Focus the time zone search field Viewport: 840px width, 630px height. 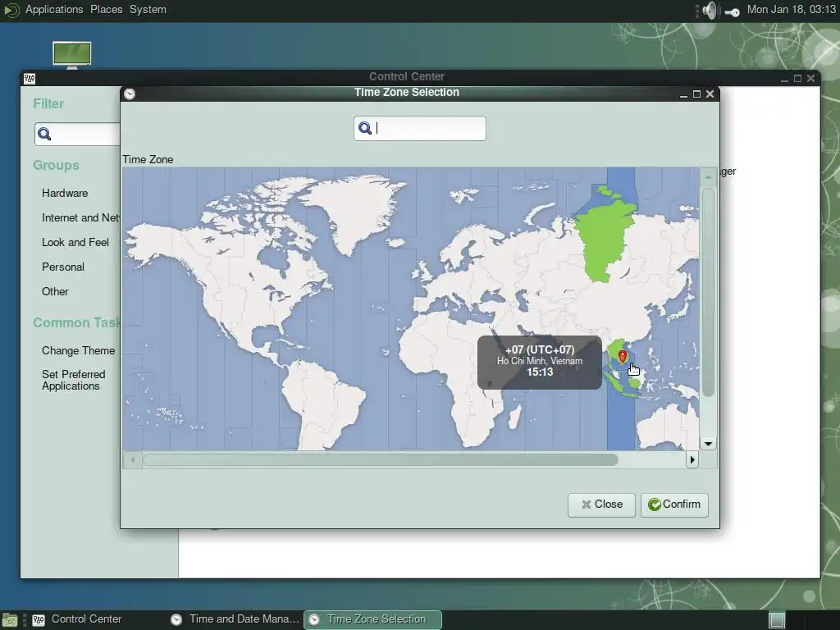pyautogui.click(x=420, y=128)
